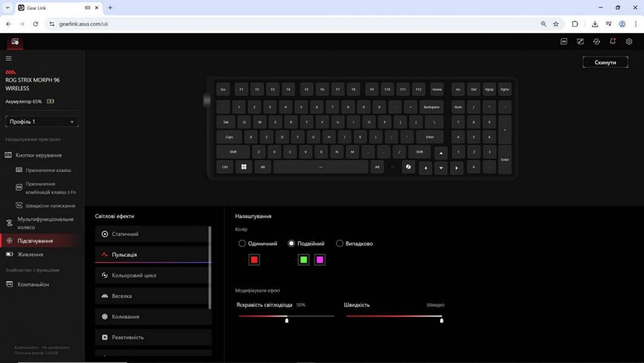
Task: Click the light effects list scrollbar
Action: (210, 267)
